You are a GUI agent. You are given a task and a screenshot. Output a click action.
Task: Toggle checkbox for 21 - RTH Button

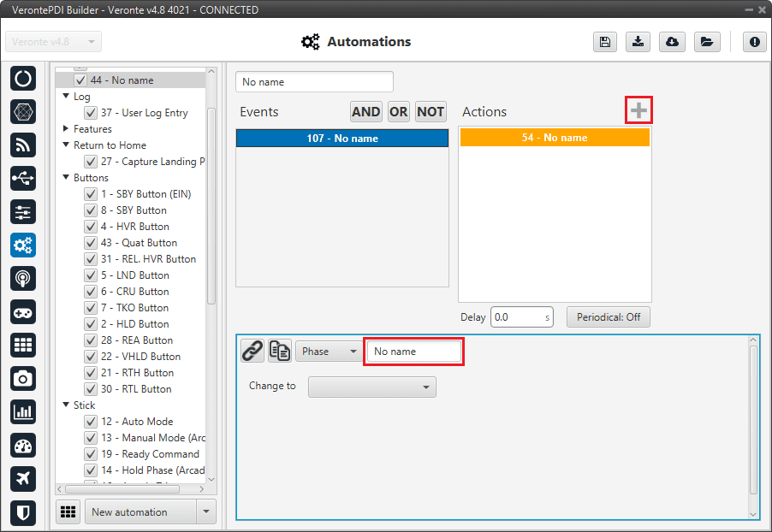pyautogui.click(x=91, y=373)
